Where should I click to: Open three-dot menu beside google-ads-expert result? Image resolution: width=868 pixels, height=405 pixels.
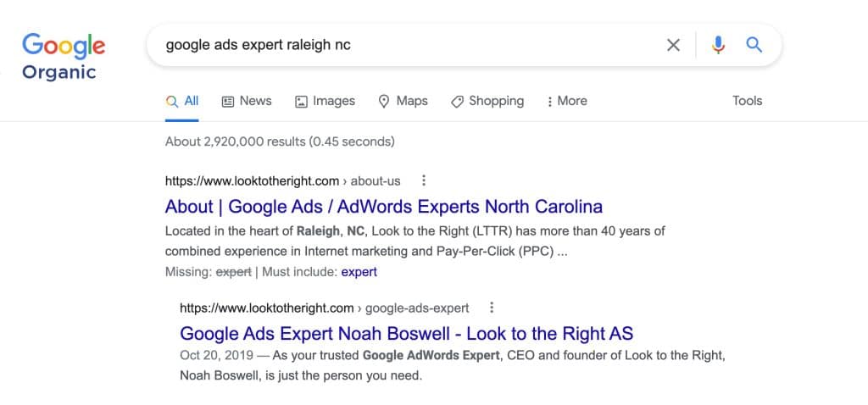tap(492, 308)
